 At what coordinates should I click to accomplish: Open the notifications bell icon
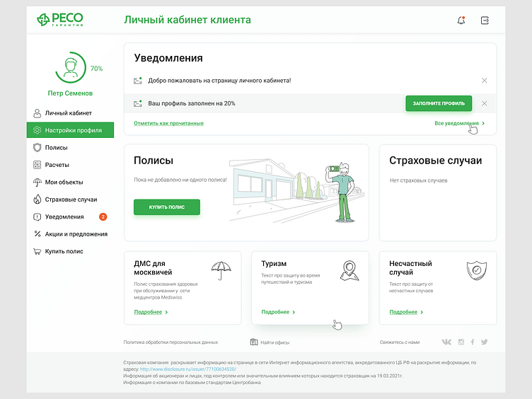[461, 21]
